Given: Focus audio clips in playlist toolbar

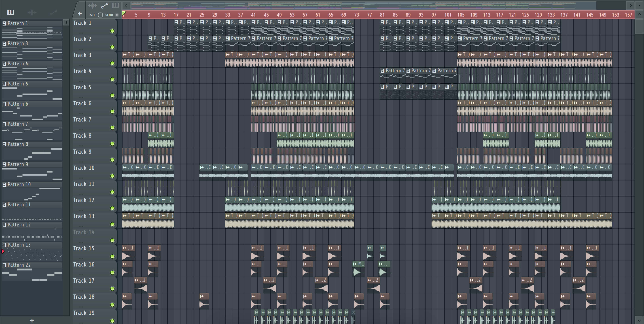Looking at the screenshot, I should click(93, 6).
